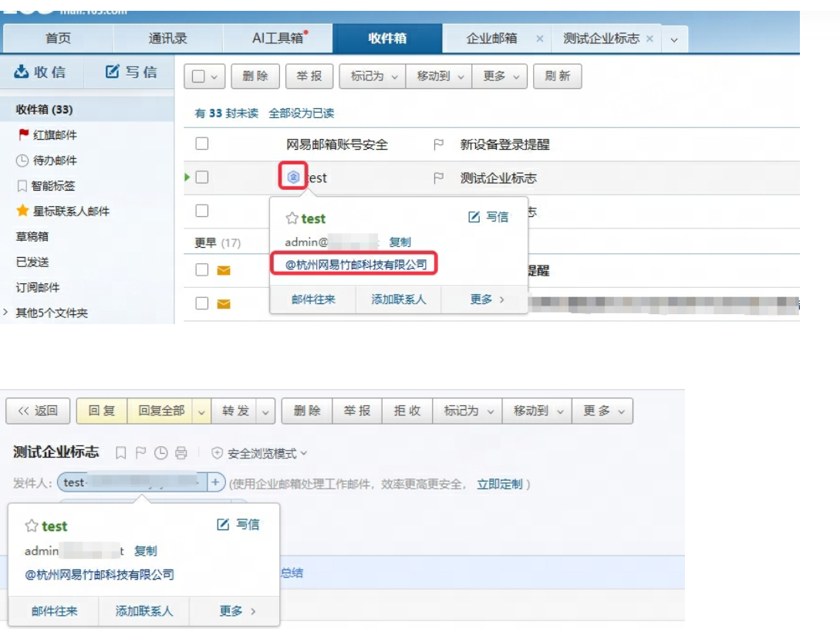The height and width of the screenshot is (629, 840).
Task: Click the enterprise badge icon beside test
Action: (293, 177)
